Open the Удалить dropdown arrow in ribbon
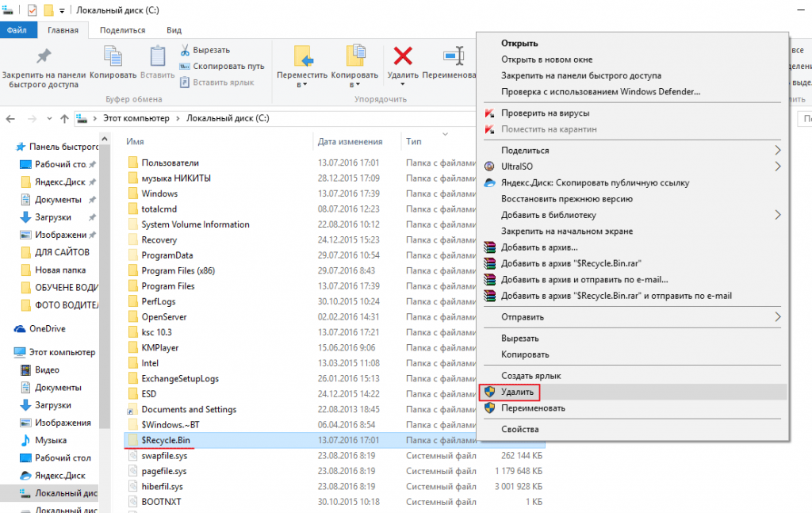 tap(403, 84)
